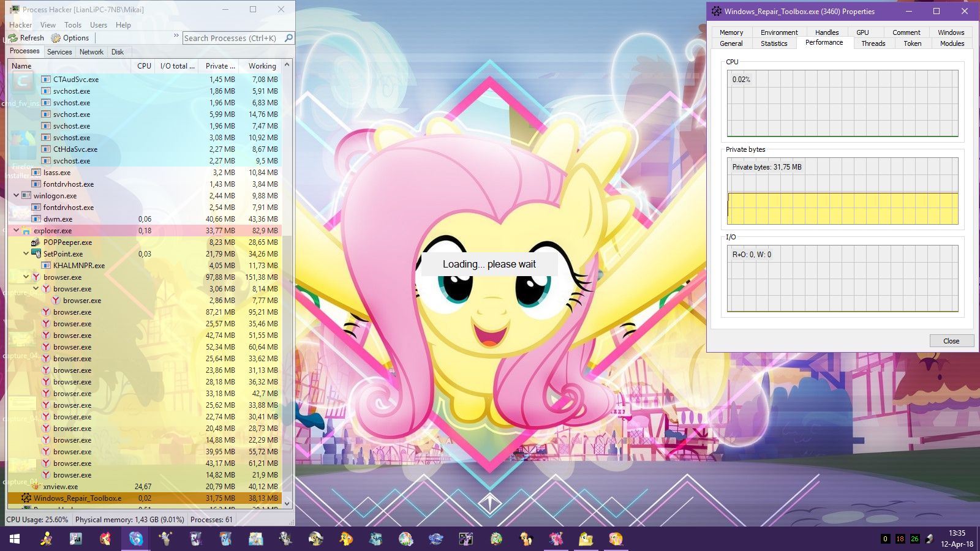Screen dimensions: 980x551
Task: Click the Search Processes input field
Action: click(233, 38)
